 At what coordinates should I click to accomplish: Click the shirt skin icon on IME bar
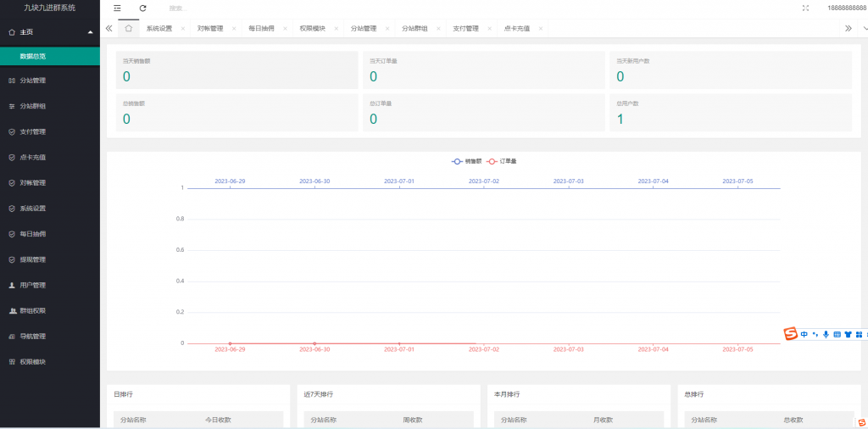click(x=848, y=334)
